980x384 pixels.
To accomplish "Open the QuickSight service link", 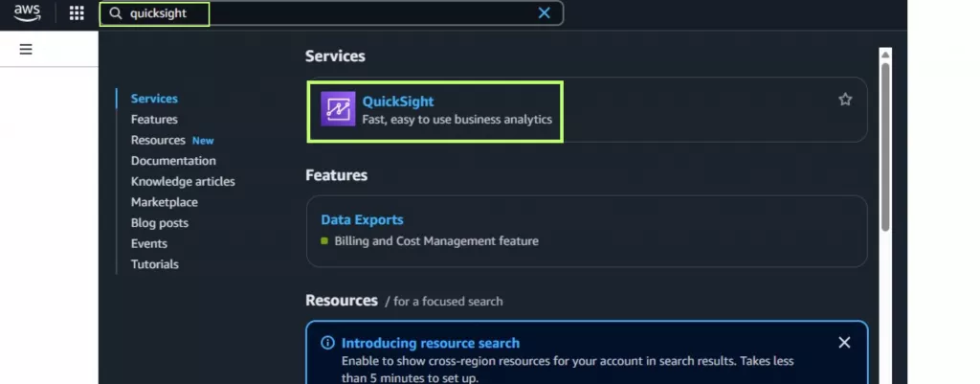I will [398, 102].
